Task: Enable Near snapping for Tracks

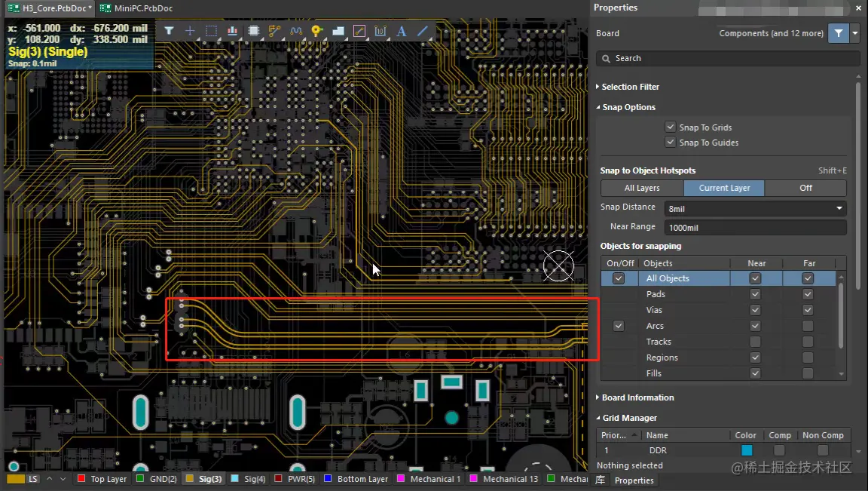Action: [x=755, y=342]
